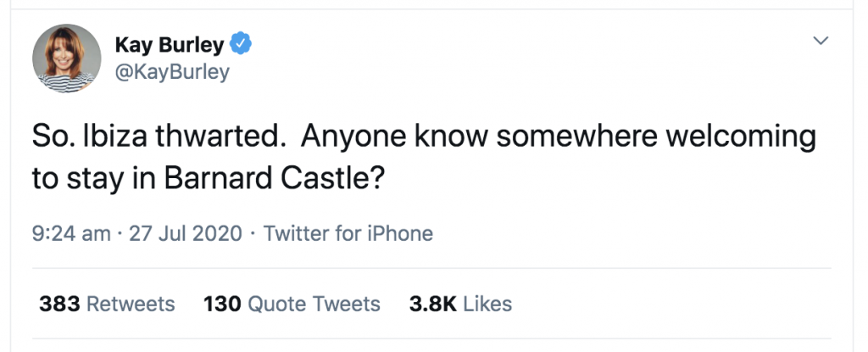Open the tweet options chevron menu

tap(820, 41)
